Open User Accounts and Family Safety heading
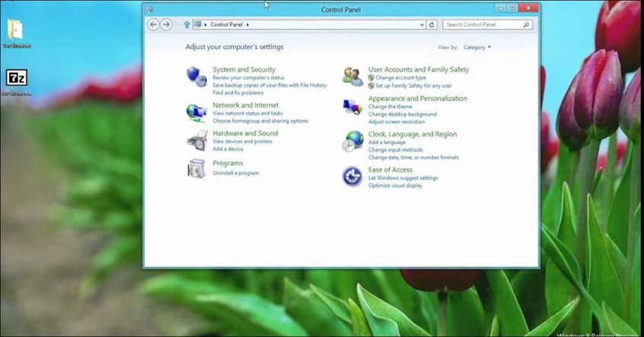 (x=418, y=69)
